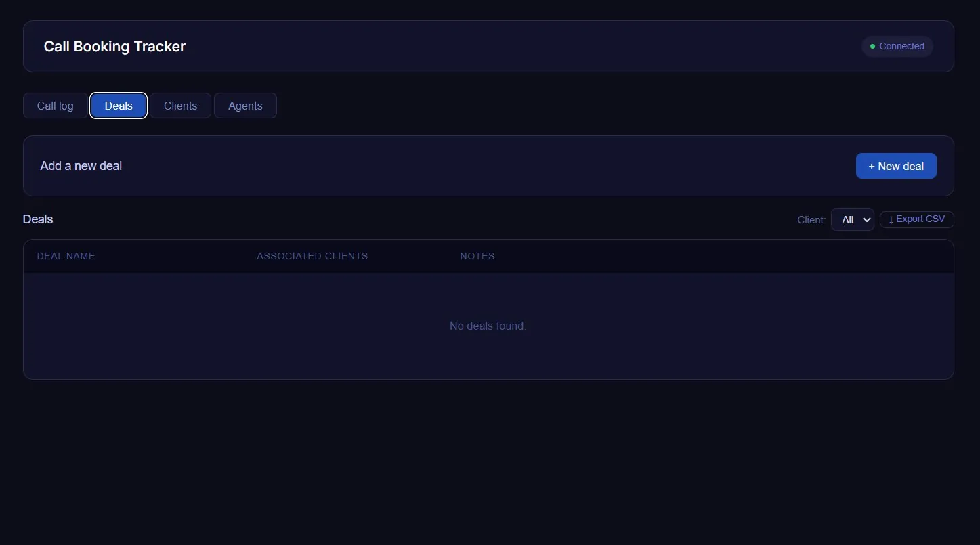This screenshot has height=545, width=980.
Task: Click the Connected status badge
Action: pos(897,46)
